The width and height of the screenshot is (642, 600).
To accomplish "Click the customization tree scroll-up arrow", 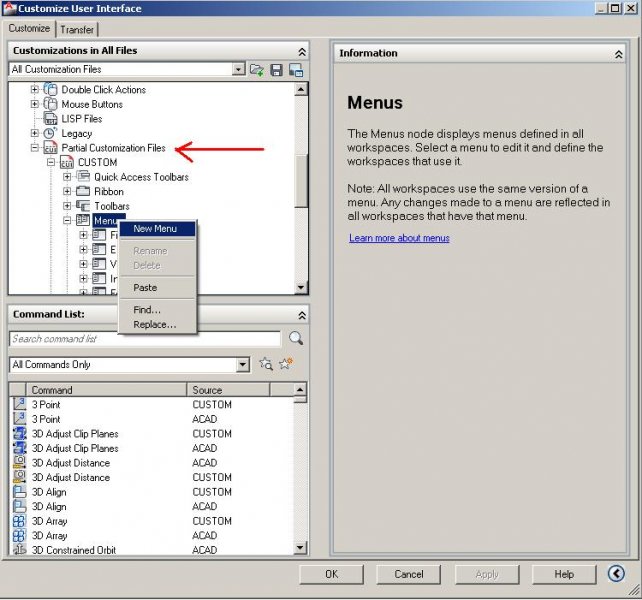I will click(x=301, y=89).
